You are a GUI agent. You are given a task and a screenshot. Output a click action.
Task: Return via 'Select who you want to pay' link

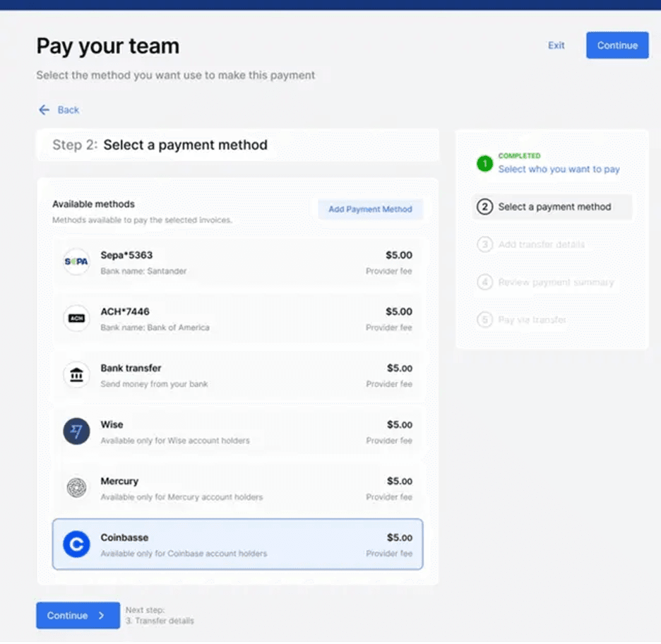[559, 169]
